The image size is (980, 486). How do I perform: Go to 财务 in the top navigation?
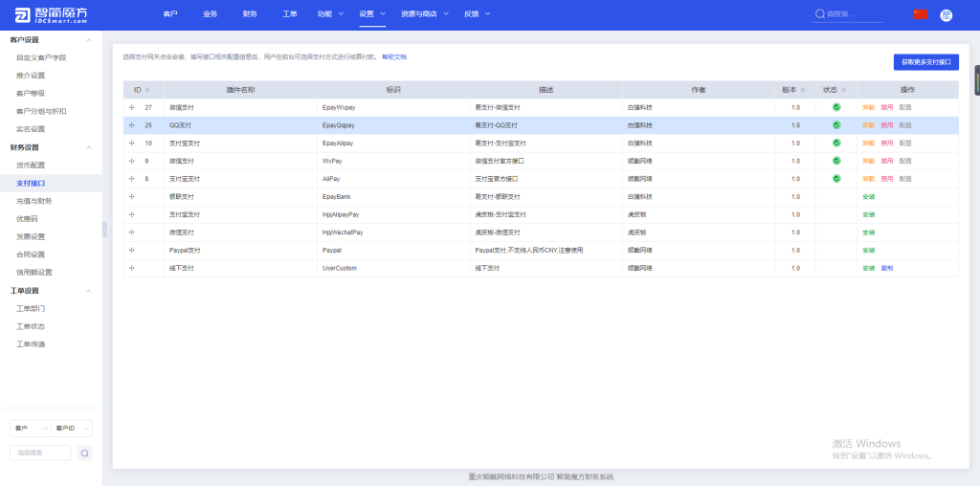(250, 13)
